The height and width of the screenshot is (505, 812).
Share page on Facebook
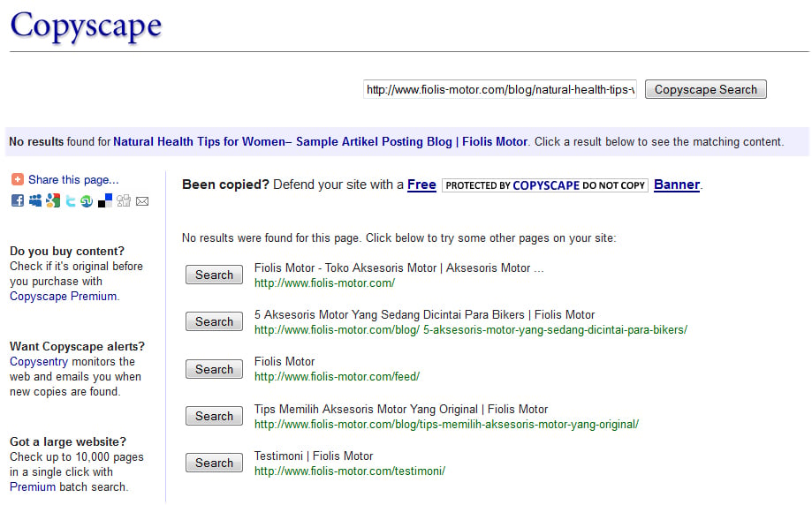pos(18,200)
